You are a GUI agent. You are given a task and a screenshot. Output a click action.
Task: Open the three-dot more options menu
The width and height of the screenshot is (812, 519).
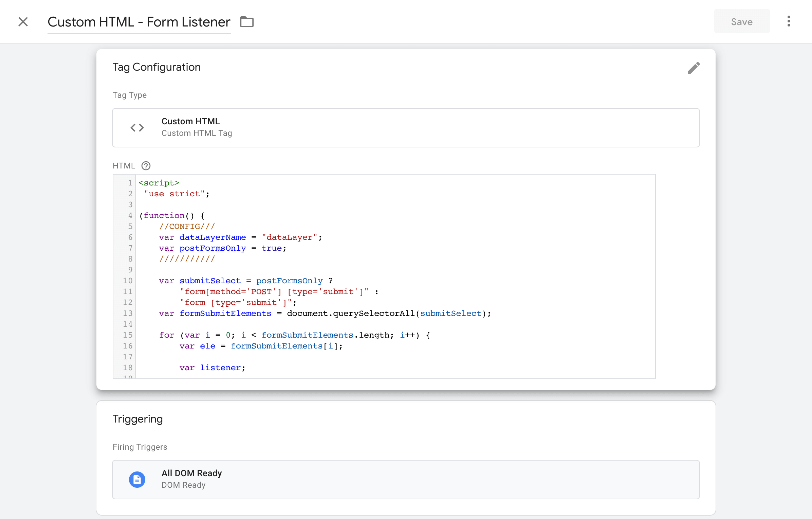[789, 21]
